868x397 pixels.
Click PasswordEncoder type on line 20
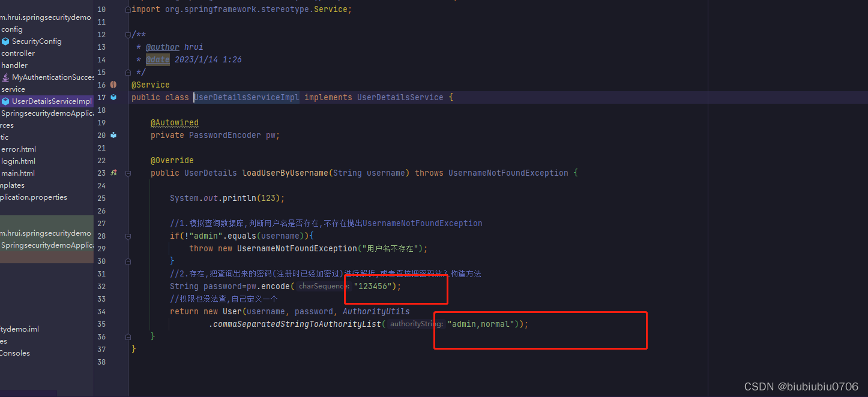point(225,135)
